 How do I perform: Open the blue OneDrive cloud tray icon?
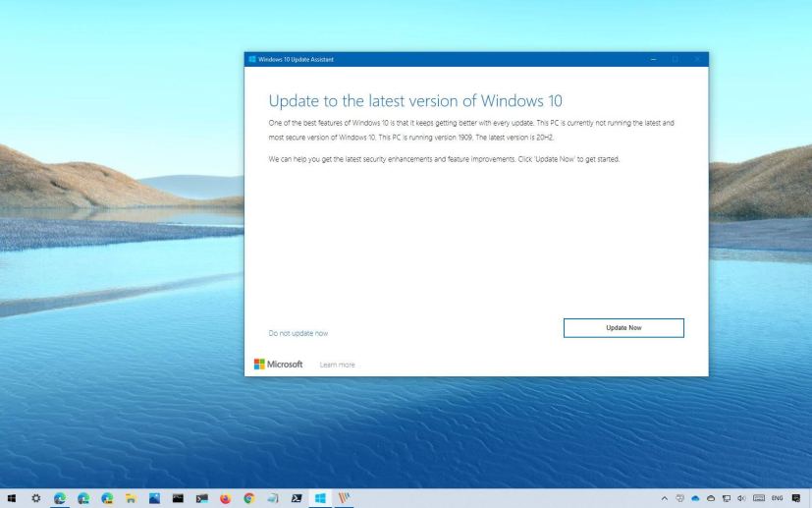(695, 498)
